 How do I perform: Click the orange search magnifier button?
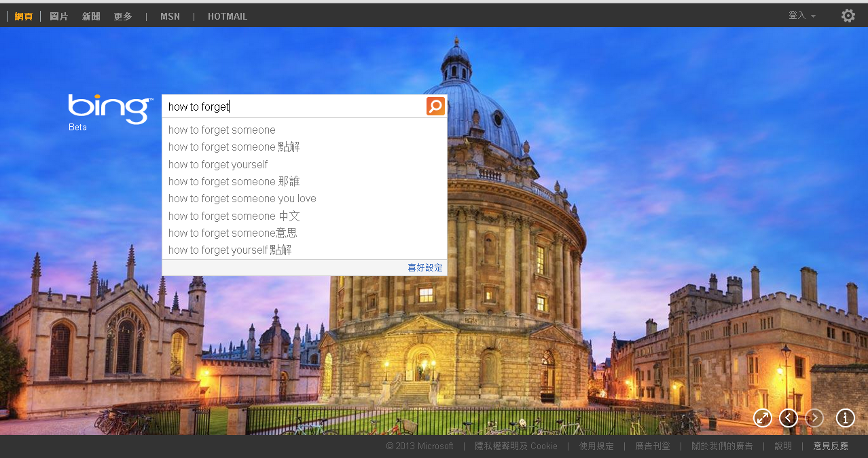(435, 106)
